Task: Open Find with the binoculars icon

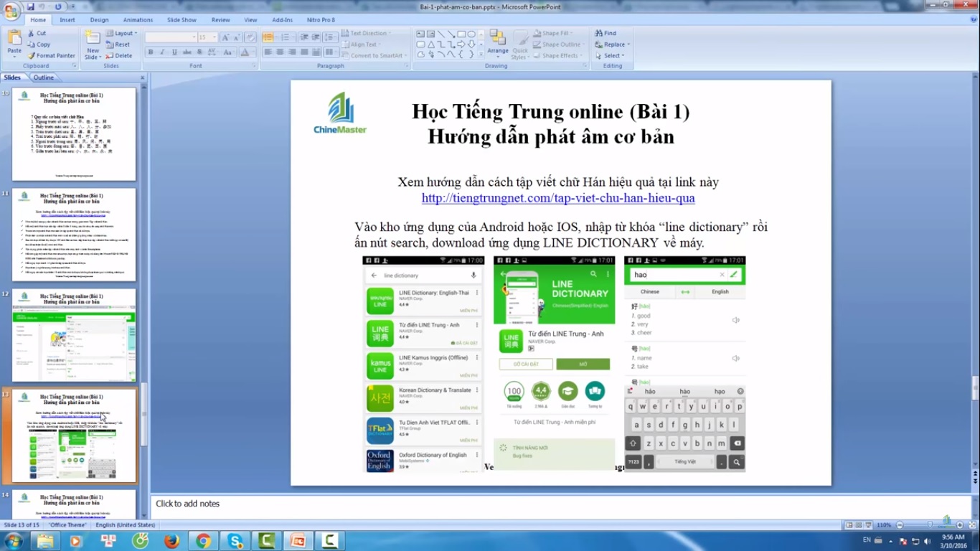Action: [598, 33]
